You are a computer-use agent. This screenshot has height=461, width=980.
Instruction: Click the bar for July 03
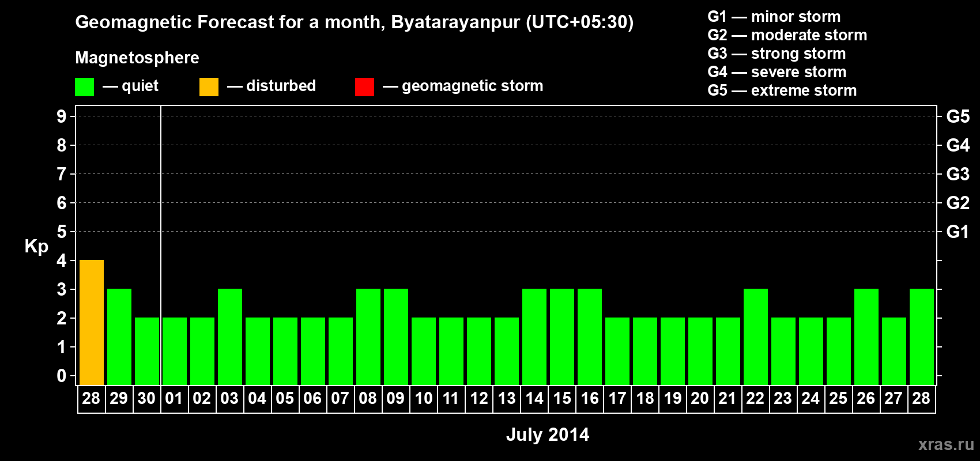click(230, 337)
